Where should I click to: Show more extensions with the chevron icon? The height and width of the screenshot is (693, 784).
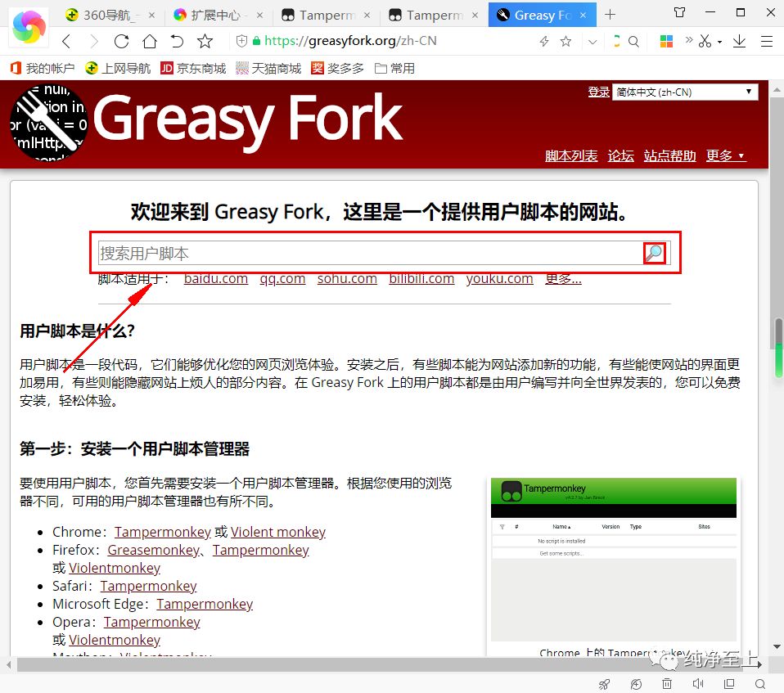point(689,39)
